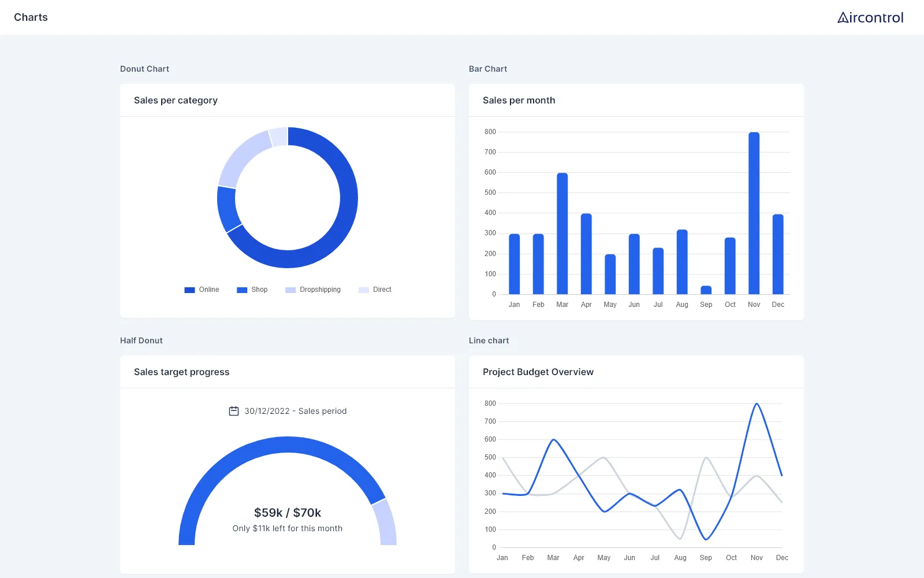Toggle the Direct legend swatch
Screen dimensions: 924x578
pos(364,290)
